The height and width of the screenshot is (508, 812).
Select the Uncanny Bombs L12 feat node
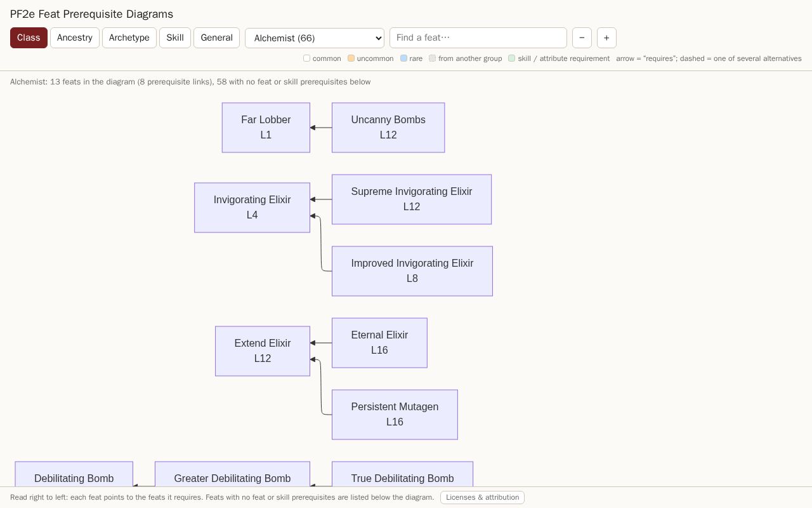click(x=388, y=128)
